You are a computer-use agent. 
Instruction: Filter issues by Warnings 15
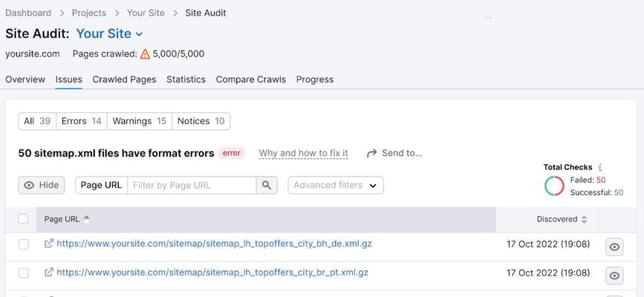tap(139, 121)
